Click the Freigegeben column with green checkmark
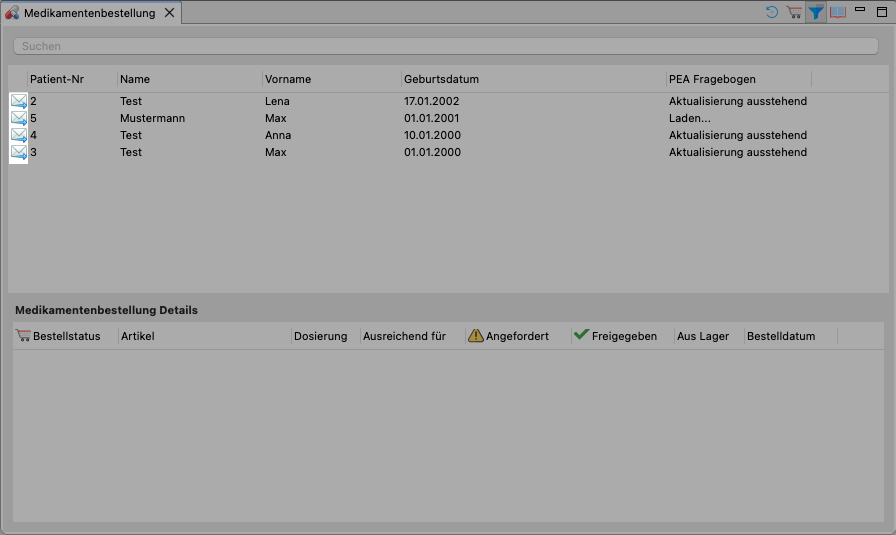896x535 pixels. coord(623,336)
